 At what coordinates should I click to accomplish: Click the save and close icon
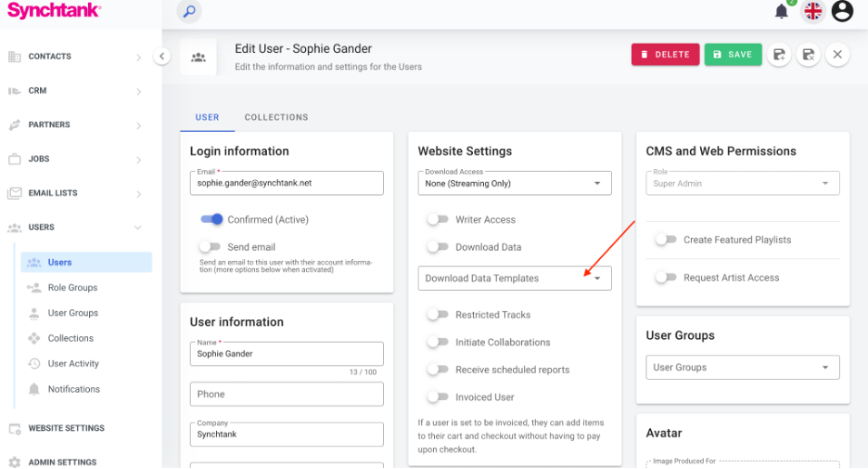808,55
